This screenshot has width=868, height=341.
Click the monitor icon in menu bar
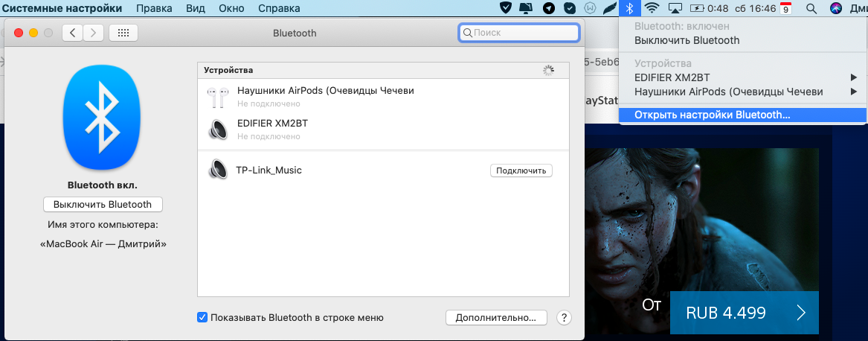click(x=526, y=7)
